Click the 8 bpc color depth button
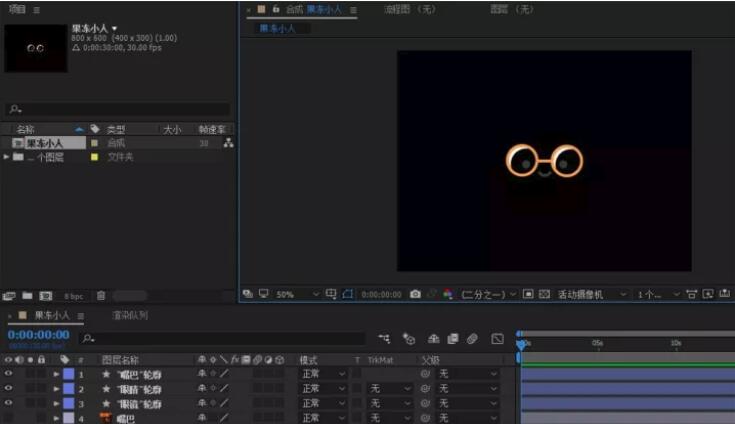The height and width of the screenshot is (424, 735). point(74,296)
